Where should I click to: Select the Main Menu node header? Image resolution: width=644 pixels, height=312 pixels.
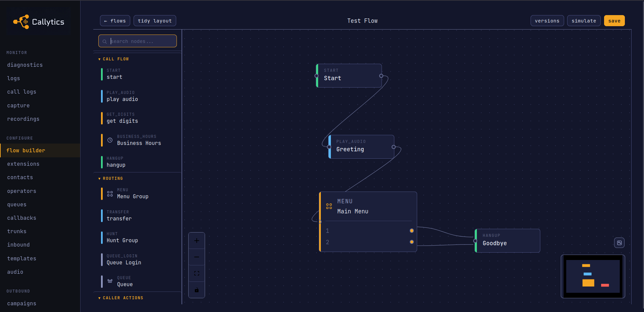pyautogui.click(x=368, y=206)
